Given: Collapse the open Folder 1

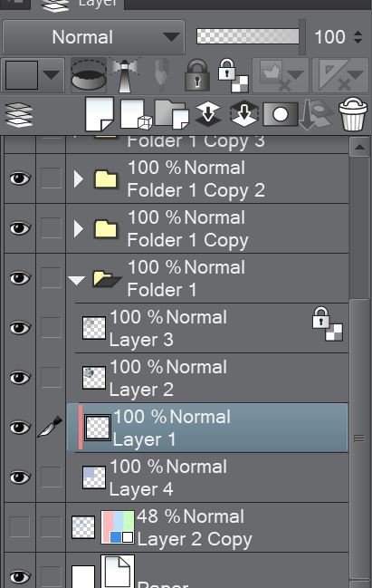Looking at the screenshot, I should (x=76, y=280).
